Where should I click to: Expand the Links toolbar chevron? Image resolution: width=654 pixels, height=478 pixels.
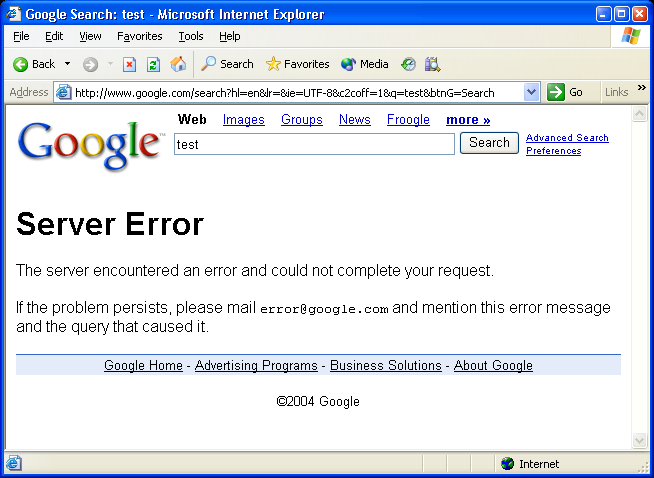click(x=641, y=90)
